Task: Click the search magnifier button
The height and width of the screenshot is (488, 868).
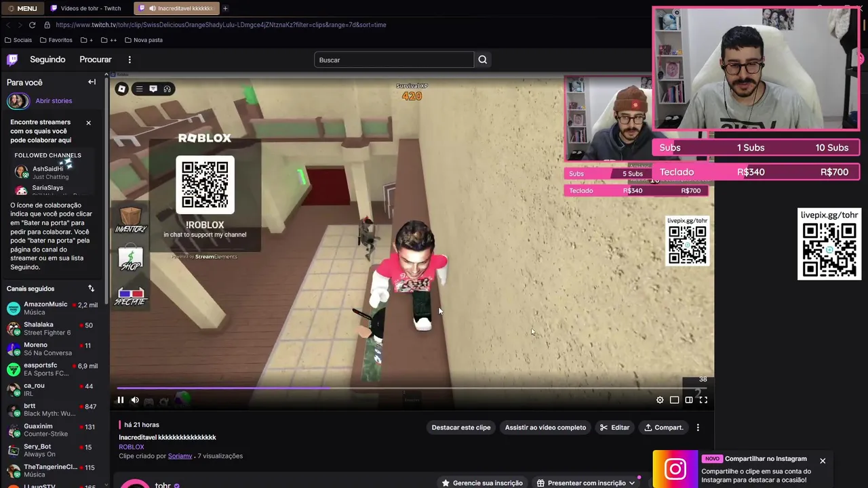Action: tap(483, 60)
